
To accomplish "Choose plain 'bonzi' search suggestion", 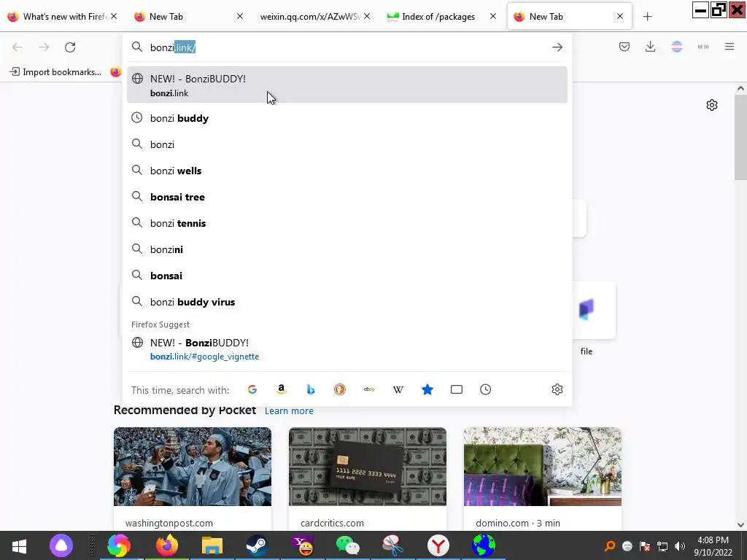I will (347, 144).
